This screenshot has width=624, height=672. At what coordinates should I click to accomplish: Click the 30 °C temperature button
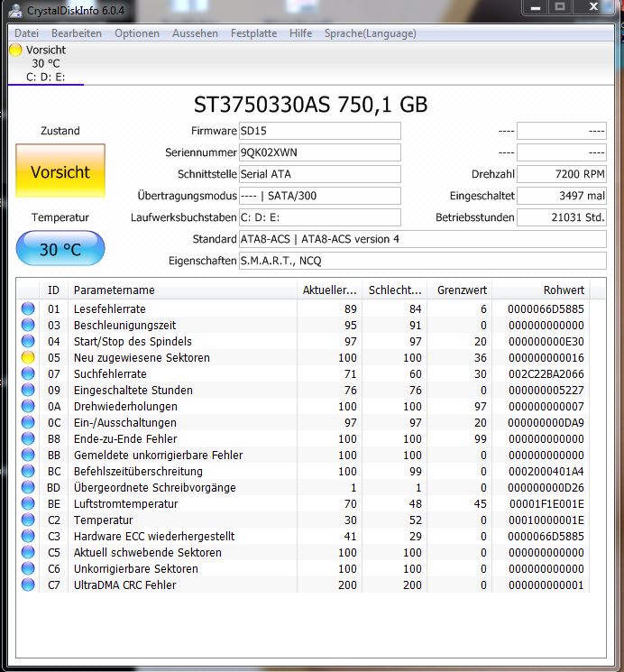60,249
